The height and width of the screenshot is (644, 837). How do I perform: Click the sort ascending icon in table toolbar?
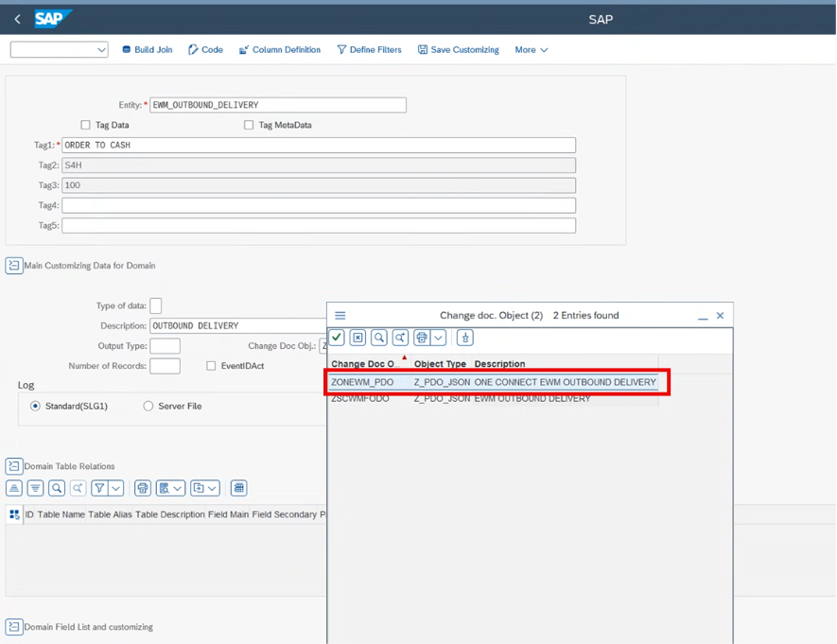tap(14, 488)
